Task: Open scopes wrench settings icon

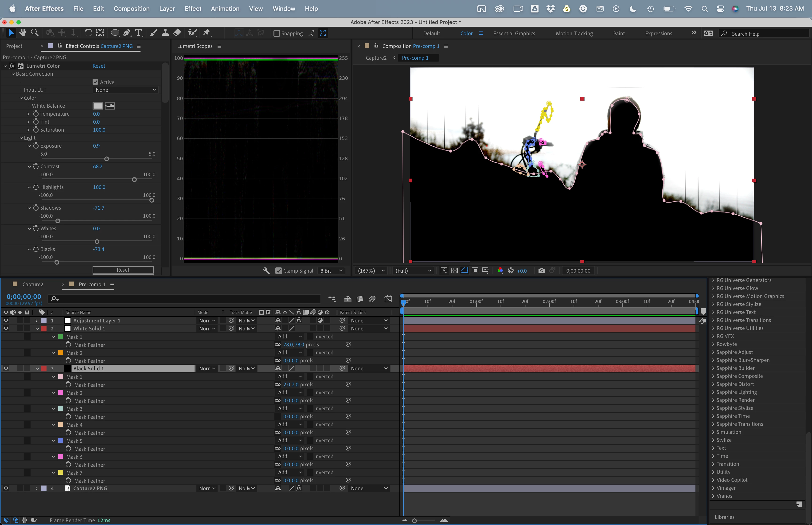Action: click(266, 270)
